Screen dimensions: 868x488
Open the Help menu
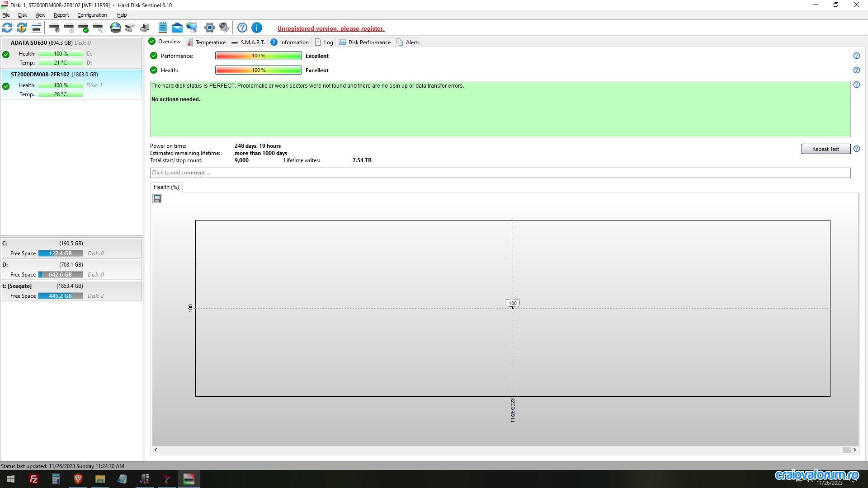coord(122,15)
